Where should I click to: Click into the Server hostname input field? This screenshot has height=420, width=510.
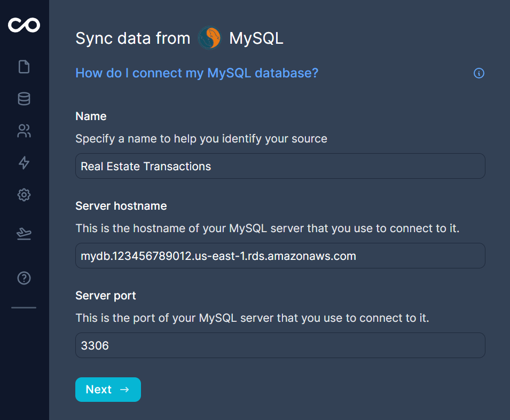(280, 256)
